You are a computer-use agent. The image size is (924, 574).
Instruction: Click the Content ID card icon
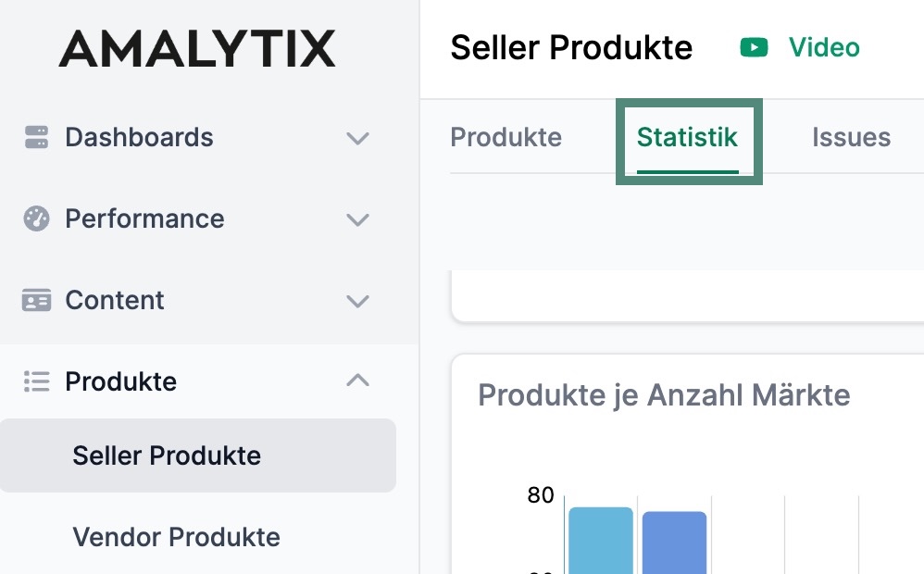36,301
